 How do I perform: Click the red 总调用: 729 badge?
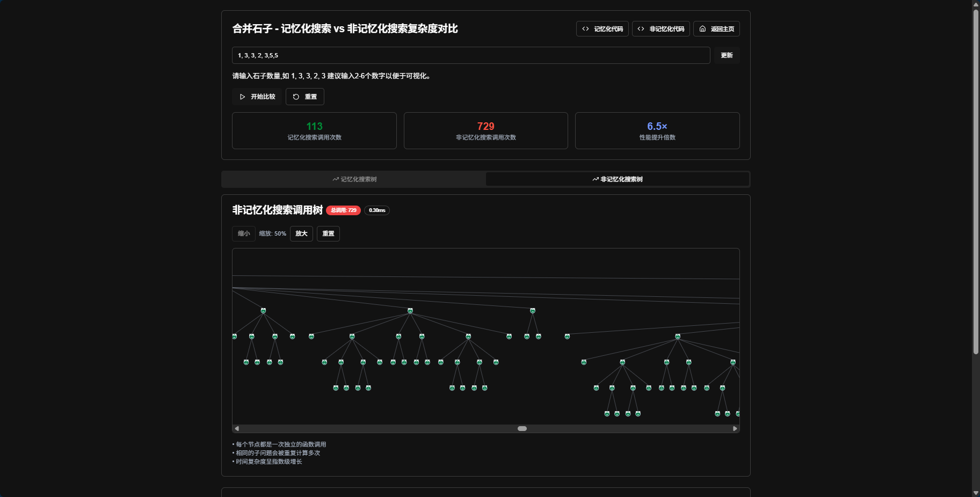click(x=343, y=210)
